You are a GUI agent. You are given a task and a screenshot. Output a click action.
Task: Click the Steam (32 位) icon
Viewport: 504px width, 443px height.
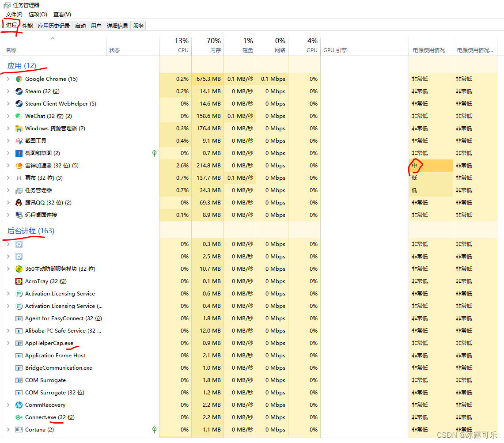point(19,91)
